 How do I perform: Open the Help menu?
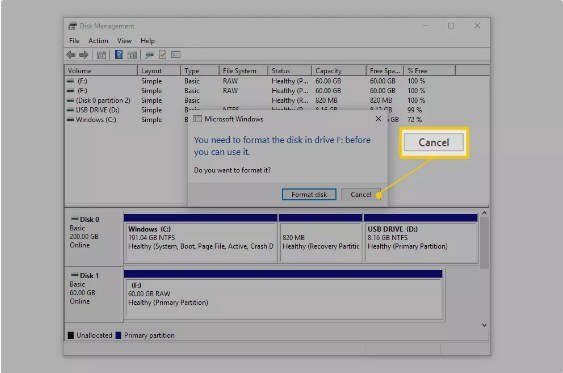click(147, 41)
